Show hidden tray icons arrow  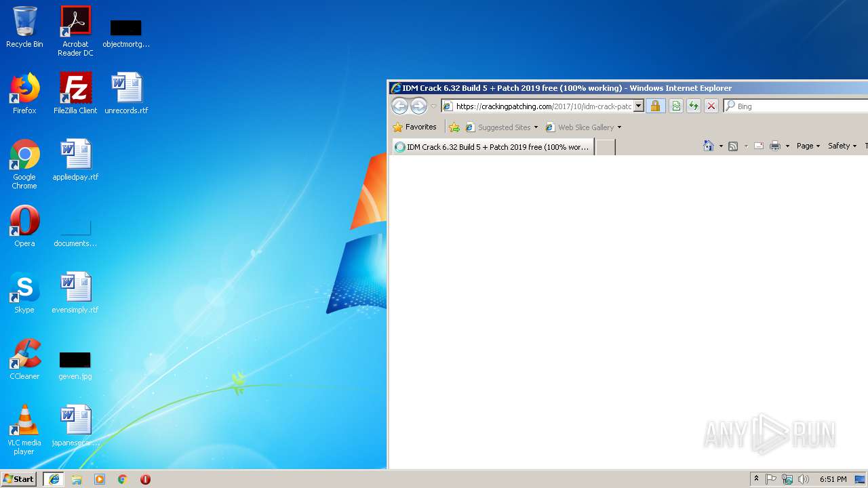[x=756, y=479]
